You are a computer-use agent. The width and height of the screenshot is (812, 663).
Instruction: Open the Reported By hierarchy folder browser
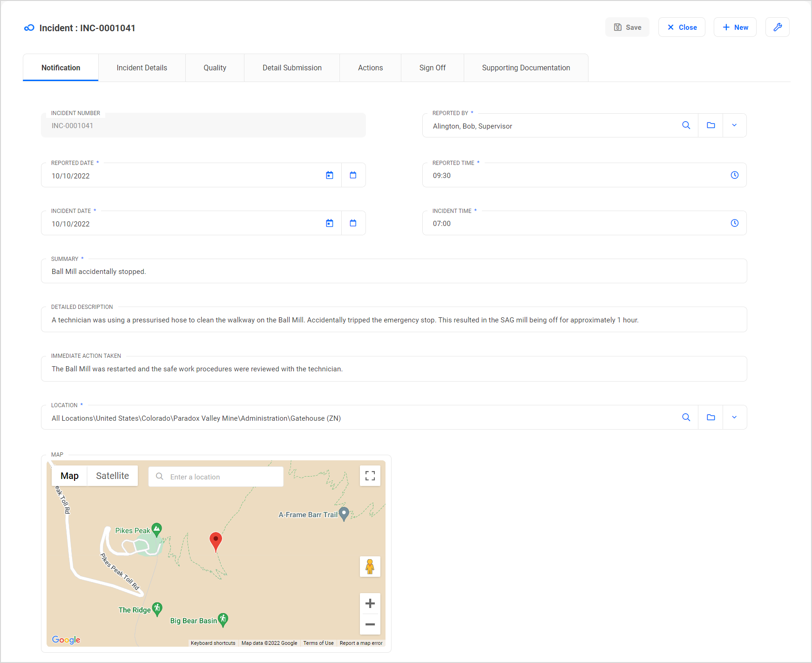710,125
